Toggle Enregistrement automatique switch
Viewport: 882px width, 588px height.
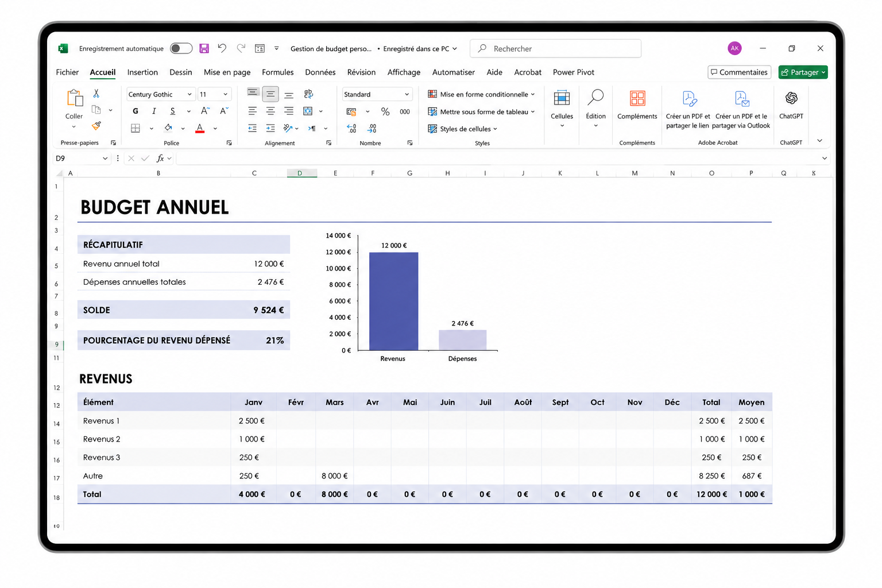coord(181,48)
